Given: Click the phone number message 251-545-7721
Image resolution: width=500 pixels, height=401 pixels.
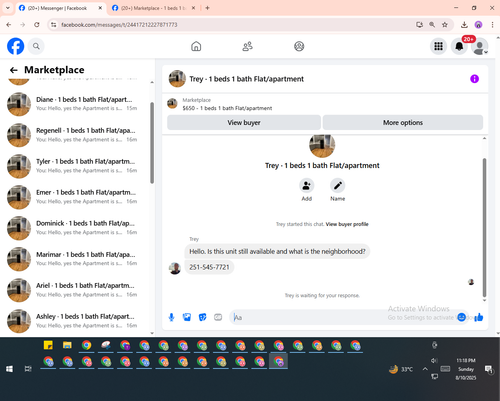Looking at the screenshot, I should [x=209, y=267].
